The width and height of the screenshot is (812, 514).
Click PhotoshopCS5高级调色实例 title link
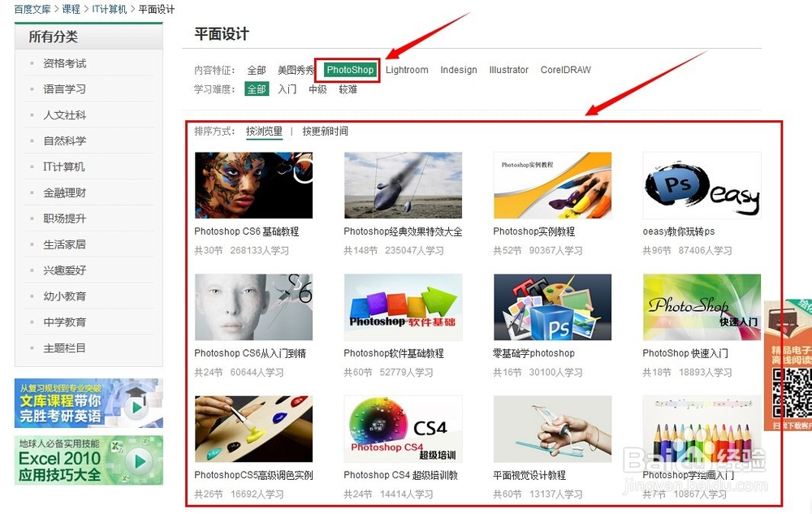(x=253, y=475)
